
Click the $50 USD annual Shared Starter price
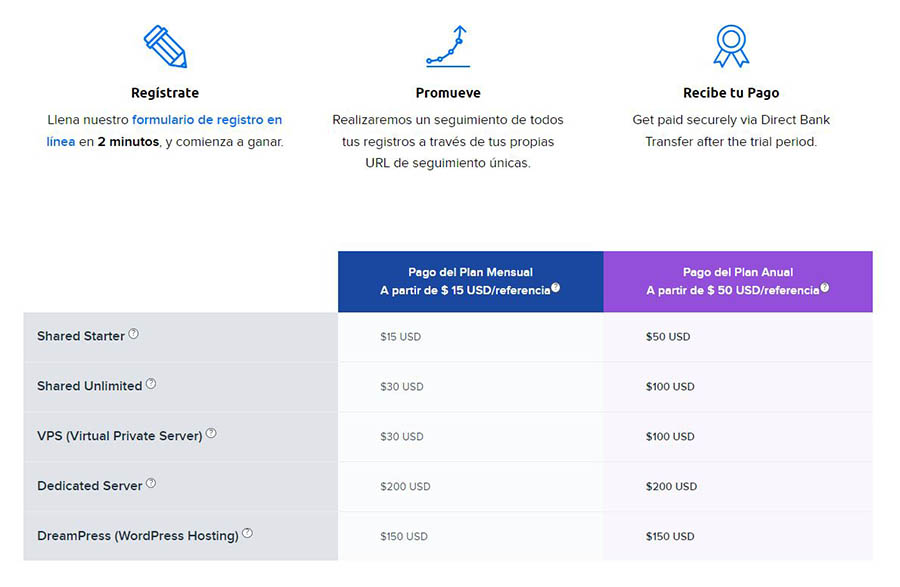(x=668, y=337)
